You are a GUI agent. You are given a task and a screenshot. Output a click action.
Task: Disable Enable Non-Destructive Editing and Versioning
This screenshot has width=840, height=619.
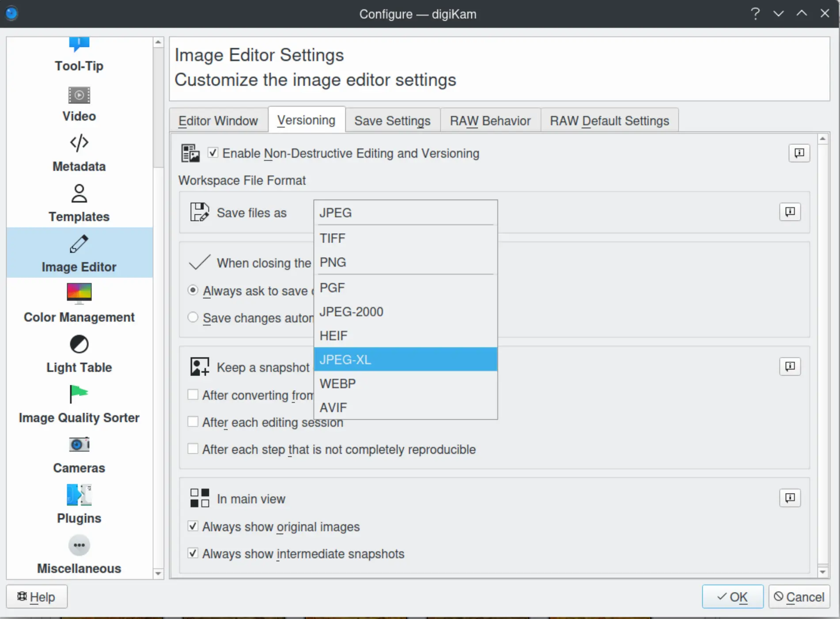coord(213,152)
